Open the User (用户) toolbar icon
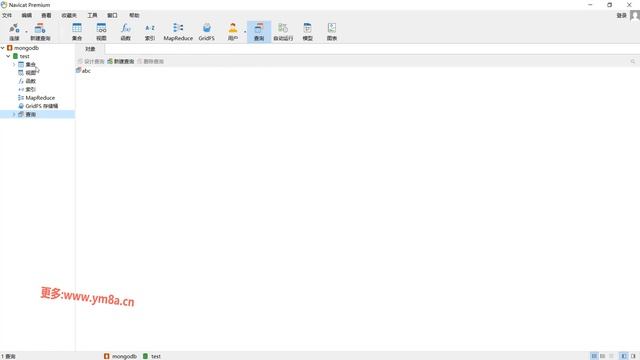Viewport: 640px width, 360px height. [233, 32]
